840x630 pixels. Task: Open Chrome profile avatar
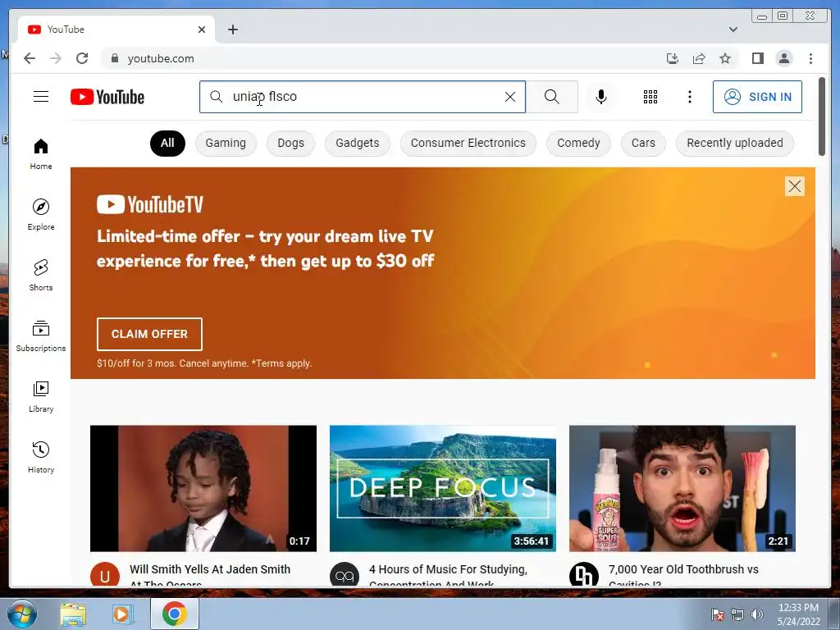(x=783, y=58)
